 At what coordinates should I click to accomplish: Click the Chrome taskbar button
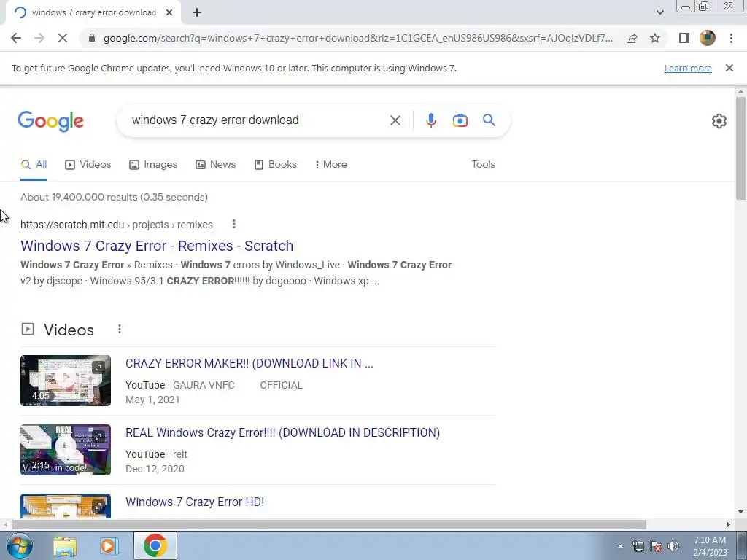pos(155,545)
